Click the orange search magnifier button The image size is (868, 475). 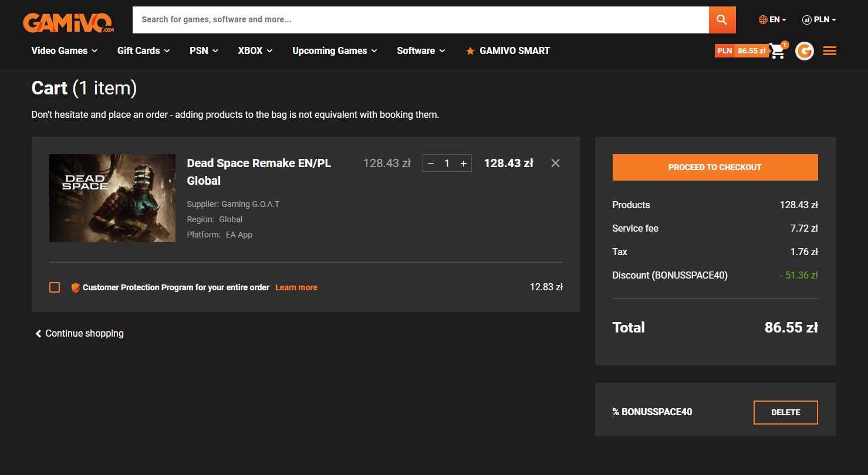click(x=722, y=20)
